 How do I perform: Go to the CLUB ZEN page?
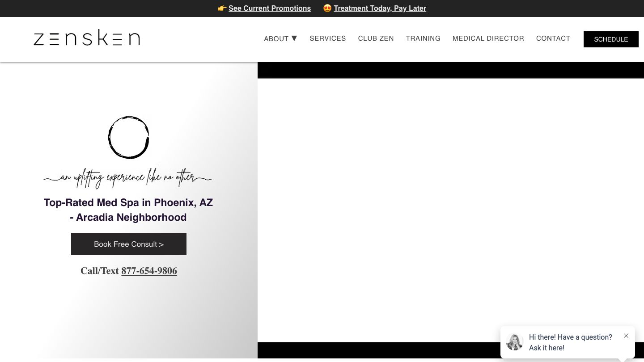click(376, 38)
